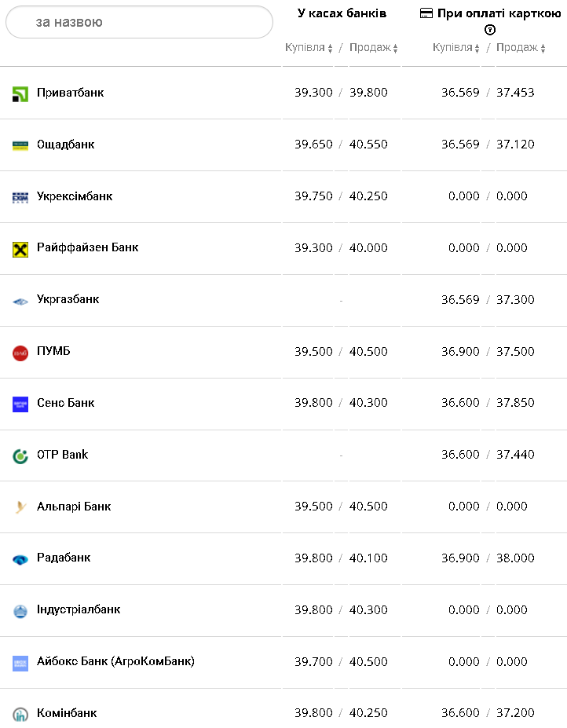
Task: Click the card payment help question icon
Action: [490, 30]
